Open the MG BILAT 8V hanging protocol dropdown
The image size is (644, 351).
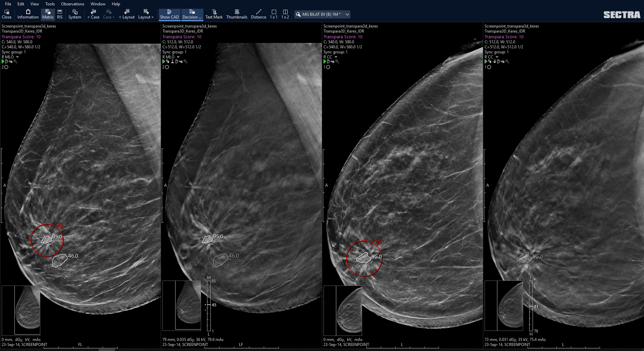coord(322,14)
